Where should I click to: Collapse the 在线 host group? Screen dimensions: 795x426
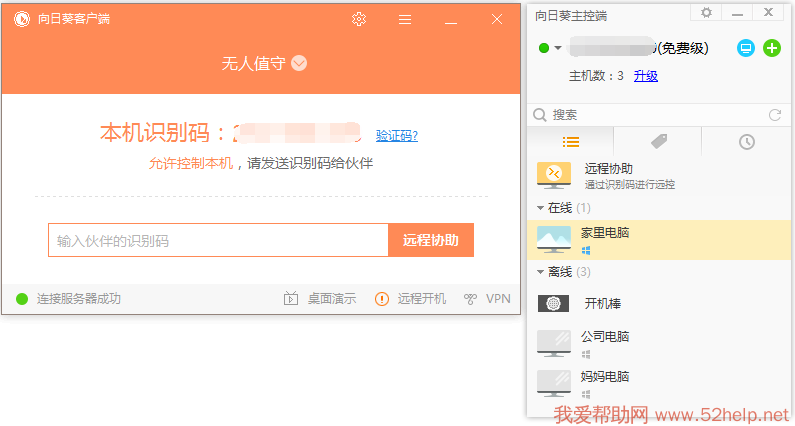pos(541,207)
